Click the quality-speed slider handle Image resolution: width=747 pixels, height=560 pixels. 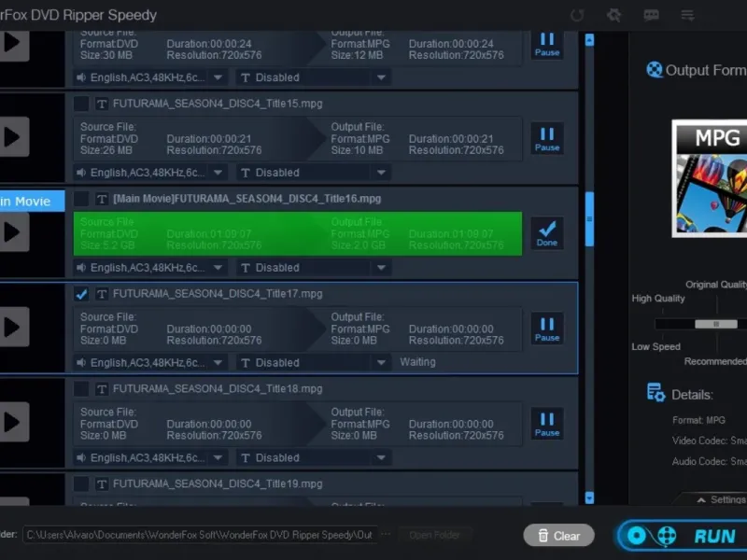click(716, 324)
